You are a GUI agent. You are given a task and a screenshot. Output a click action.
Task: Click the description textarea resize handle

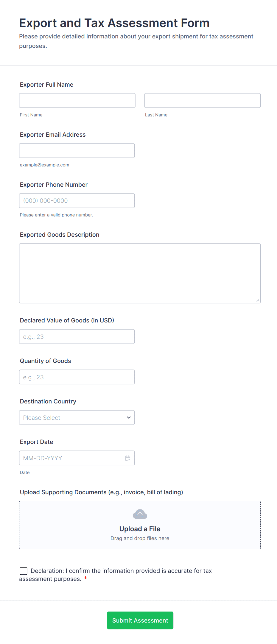click(258, 300)
